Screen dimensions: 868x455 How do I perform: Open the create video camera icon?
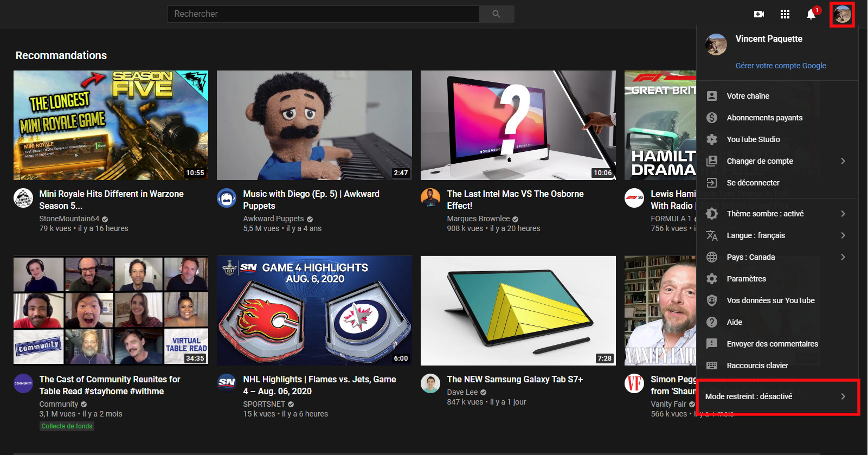[759, 14]
